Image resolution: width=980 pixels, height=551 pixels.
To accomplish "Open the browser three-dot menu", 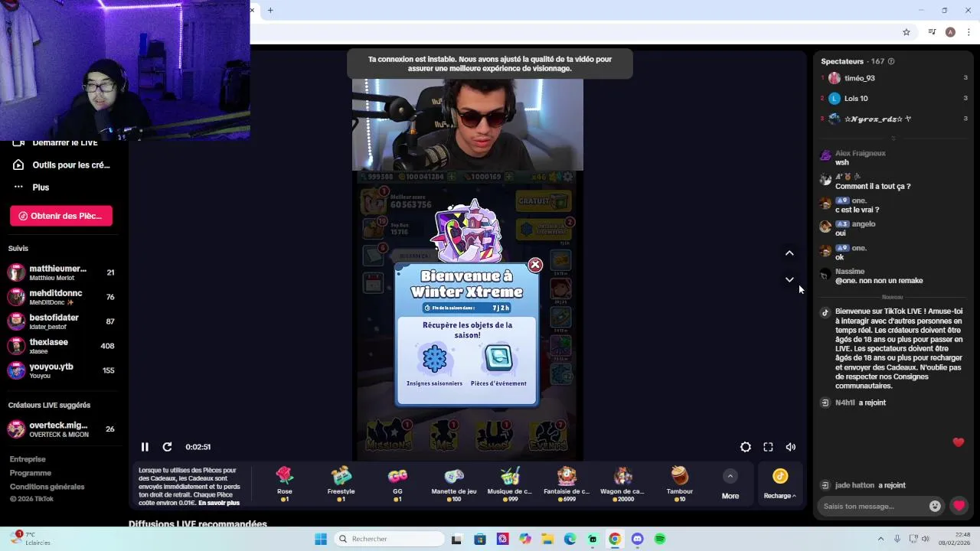I will [x=969, y=32].
